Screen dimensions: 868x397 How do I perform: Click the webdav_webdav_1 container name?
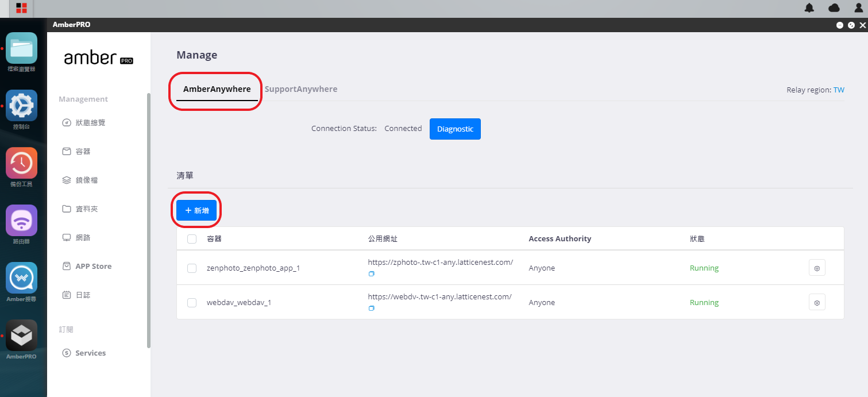(x=239, y=303)
